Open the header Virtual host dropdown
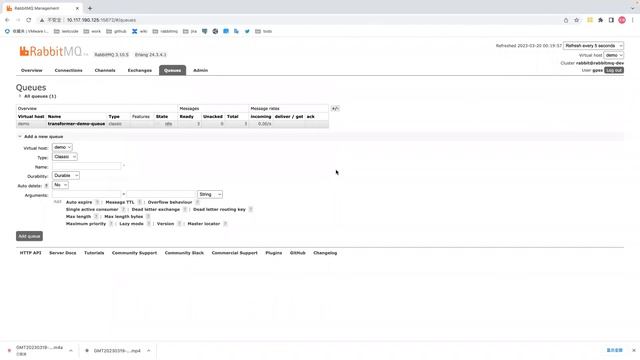This screenshot has height=360, width=640. point(613,55)
